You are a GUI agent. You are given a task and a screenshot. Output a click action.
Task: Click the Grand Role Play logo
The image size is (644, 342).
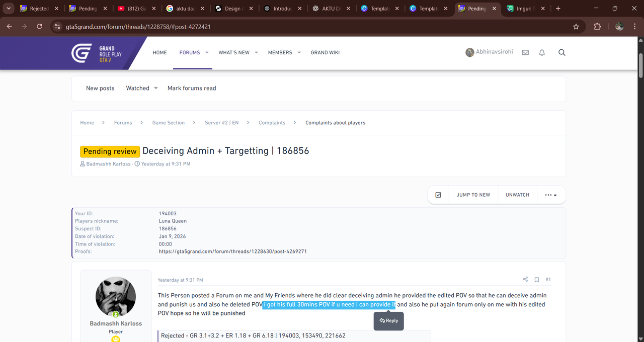[97, 53]
